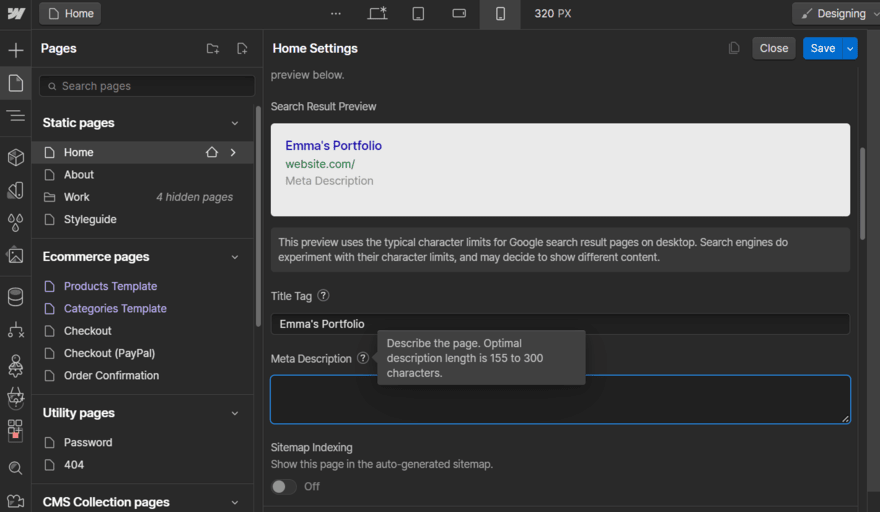Screen dimensions: 880x512
Task: Open the Style selectors droplets icon
Action: pyautogui.click(x=16, y=223)
